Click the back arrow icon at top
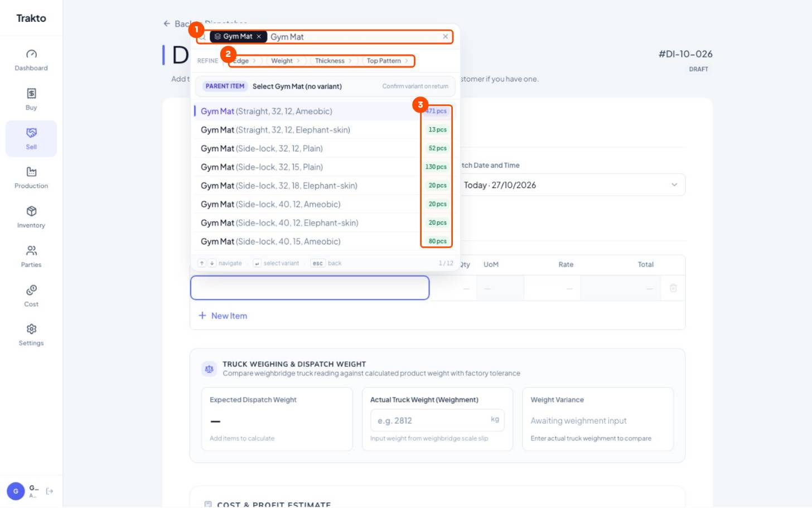The height and width of the screenshot is (508, 812). pyautogui.click(x=167, y=23)
